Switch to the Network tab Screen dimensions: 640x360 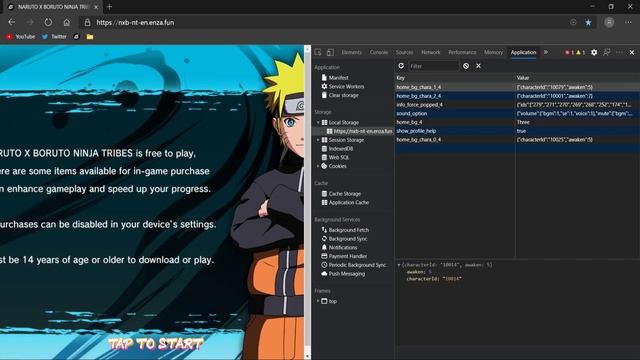tap(431, 52)
